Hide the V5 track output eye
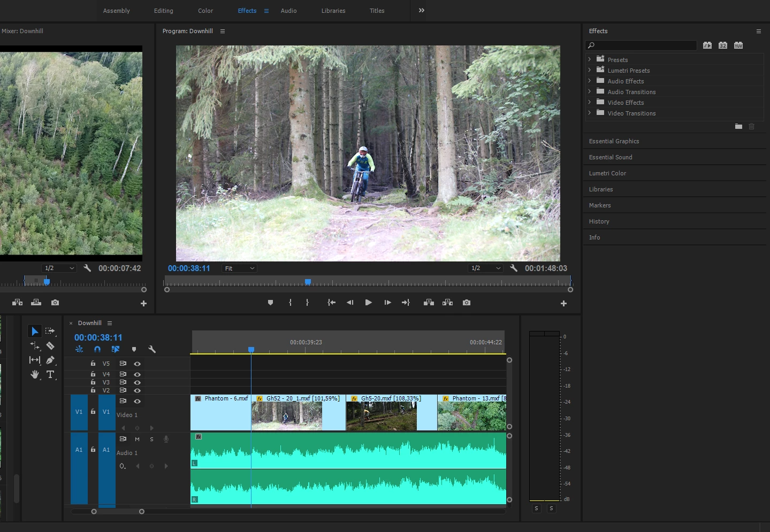The height and width of the screenshot is (532, 770). point(137,364)
